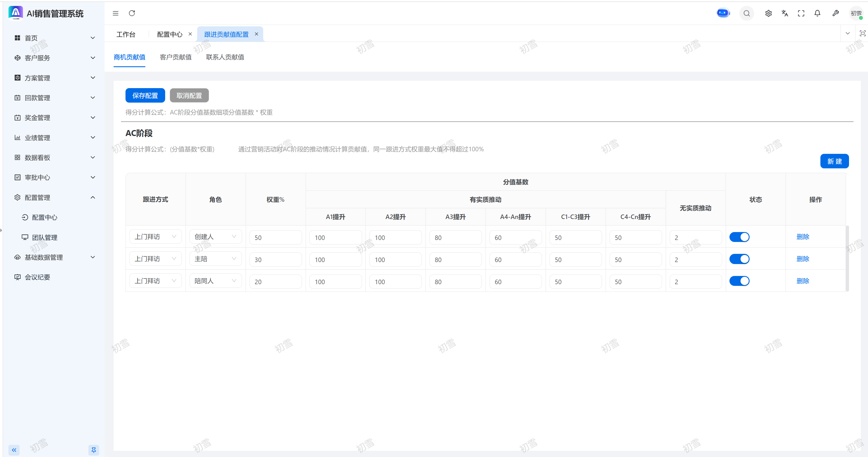The width and height of the screenshot is (868, 457).
Task: Disable status switch for 主陪 row
Action: point(739,259)
